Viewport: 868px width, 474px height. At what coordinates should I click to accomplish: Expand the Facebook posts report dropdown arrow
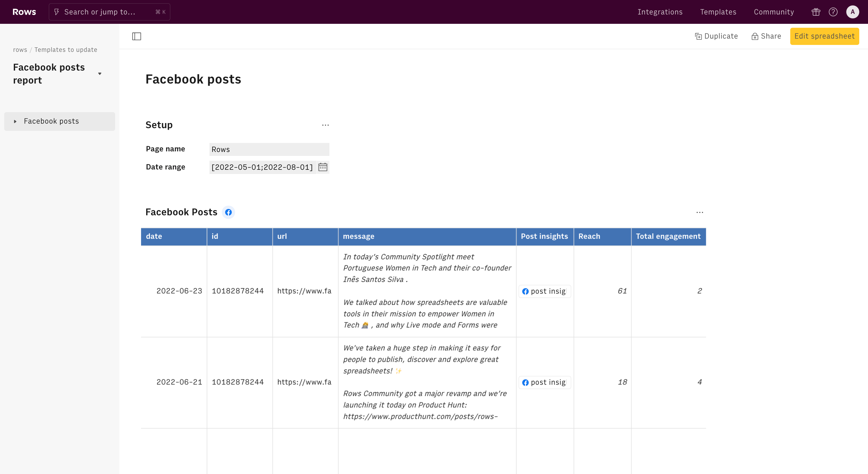[100, 74]
